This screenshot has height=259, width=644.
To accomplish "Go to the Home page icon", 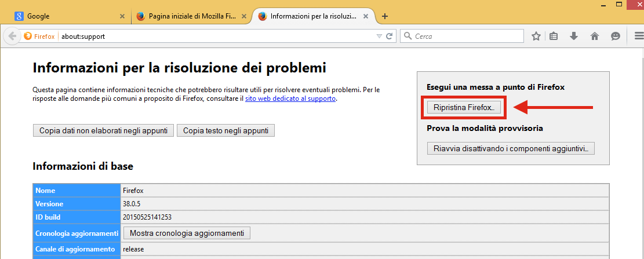I will coord(594,36).
